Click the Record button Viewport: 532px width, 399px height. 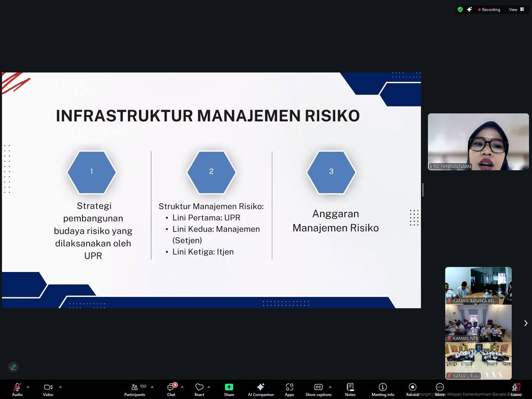[412, 389]
